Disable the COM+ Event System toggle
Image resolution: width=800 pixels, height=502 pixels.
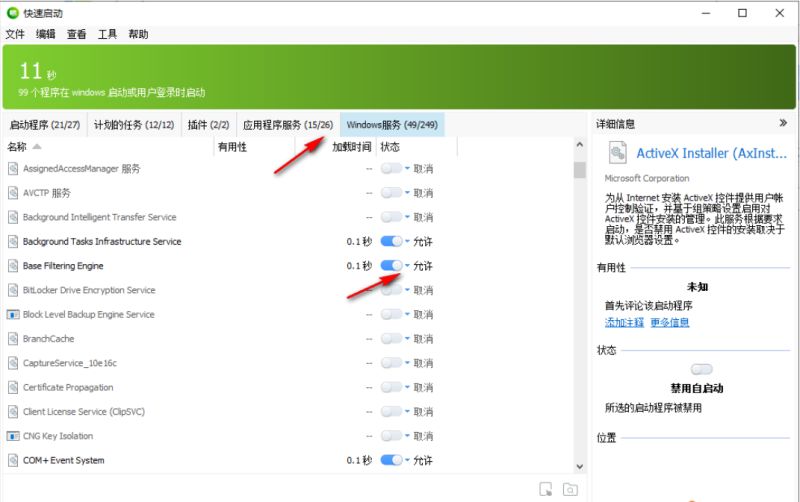tap(391, 460)
